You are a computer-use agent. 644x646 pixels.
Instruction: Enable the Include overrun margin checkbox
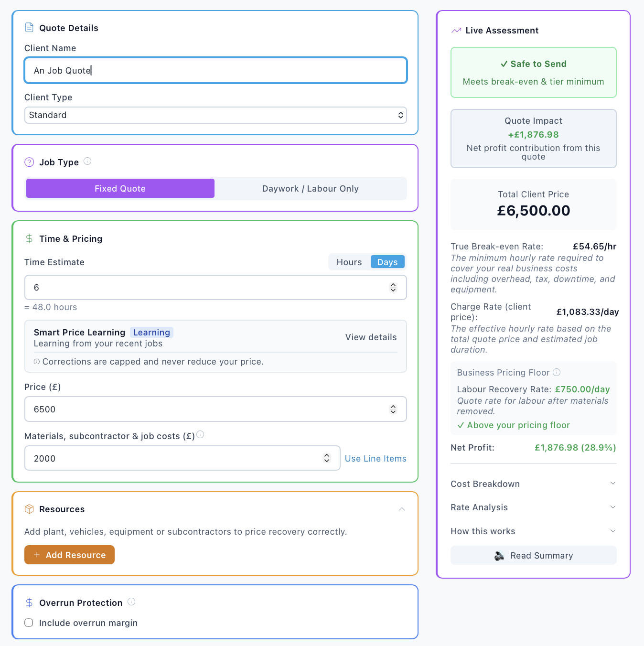coord(29,623)
